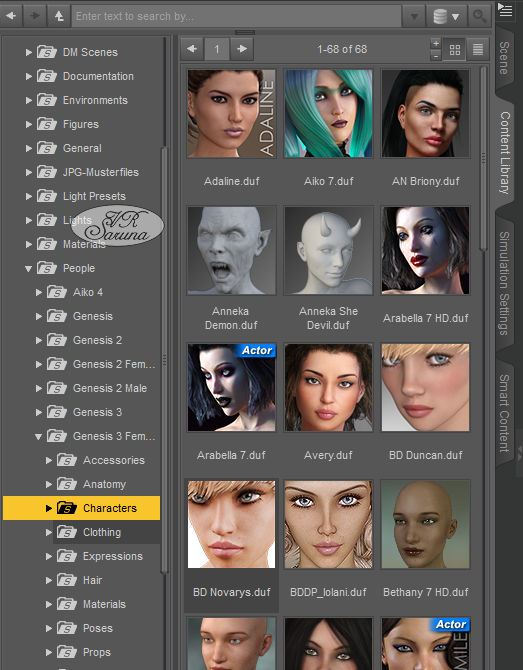Open Materials subfolder under Genesis 3 Female

click(x=104, y=604)
